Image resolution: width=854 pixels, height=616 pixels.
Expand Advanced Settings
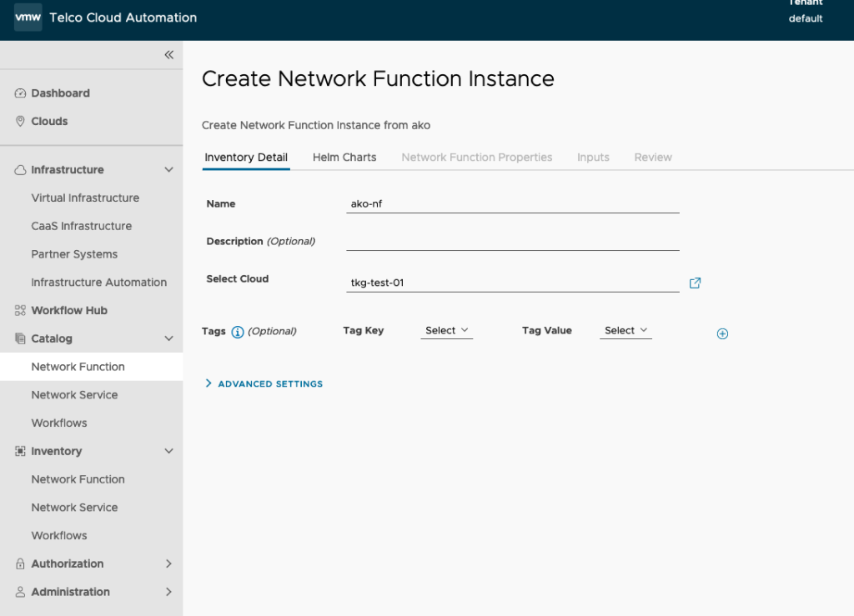tap(264, 383)
